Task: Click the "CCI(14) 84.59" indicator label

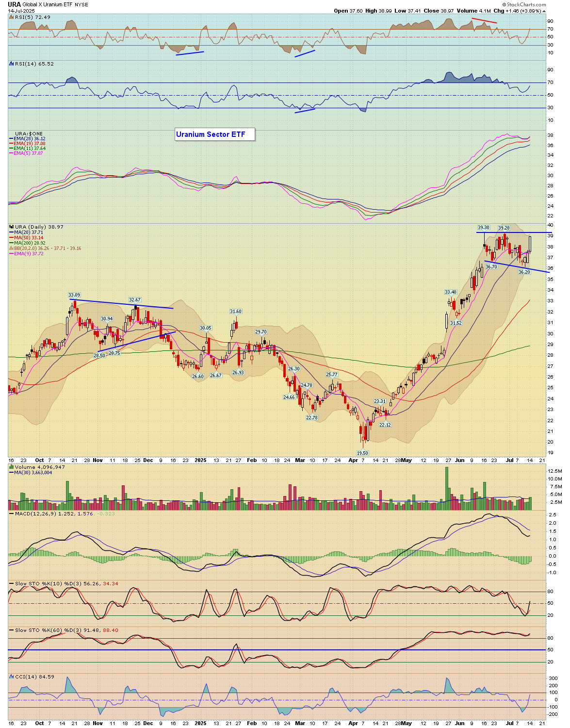Action: coord(34,677)
